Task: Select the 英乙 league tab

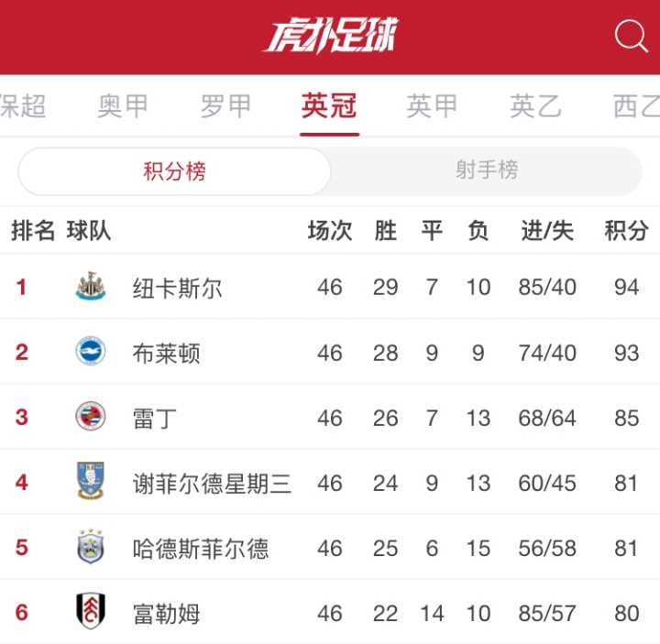Action: [535, 106]
